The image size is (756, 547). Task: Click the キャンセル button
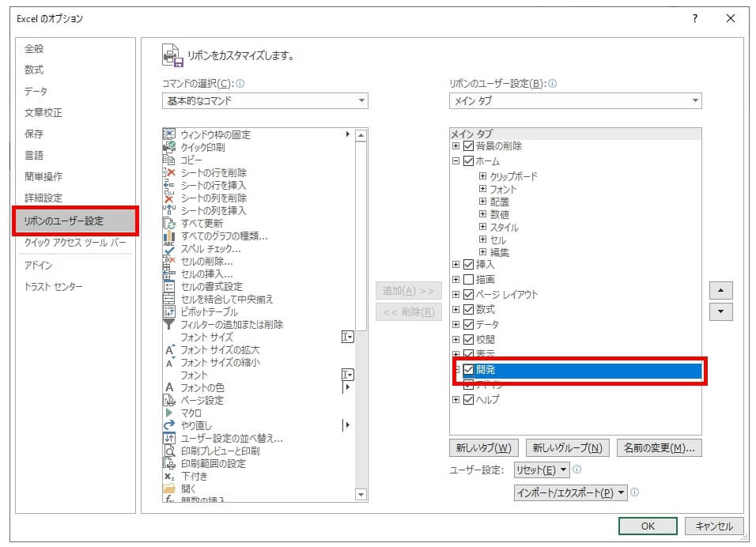coord(714,526)
